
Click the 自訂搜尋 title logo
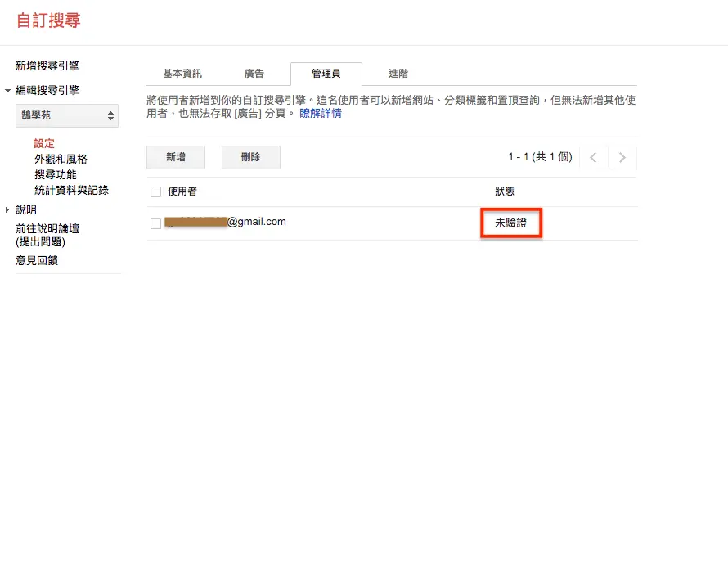click(49, 20)
